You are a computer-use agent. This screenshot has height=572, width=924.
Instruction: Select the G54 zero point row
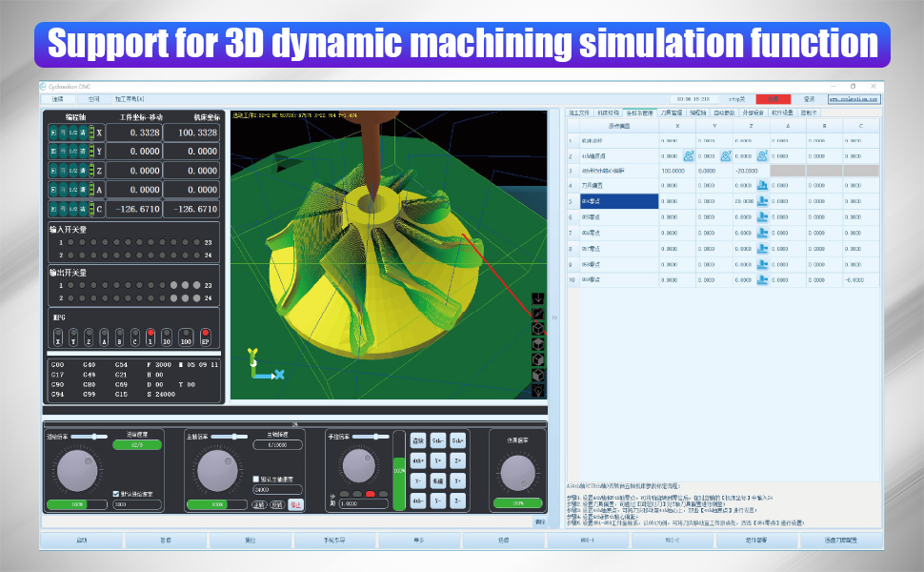point(619,201)
